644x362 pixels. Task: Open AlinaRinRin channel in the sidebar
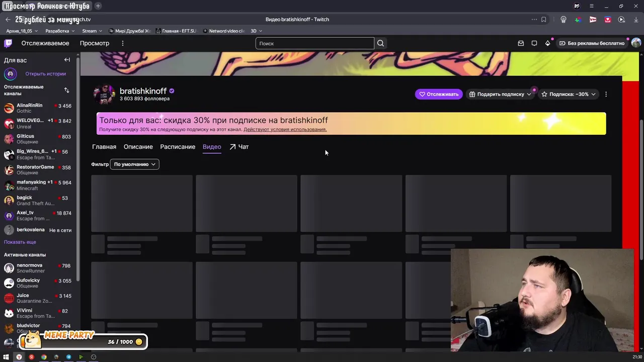point(38,108)
